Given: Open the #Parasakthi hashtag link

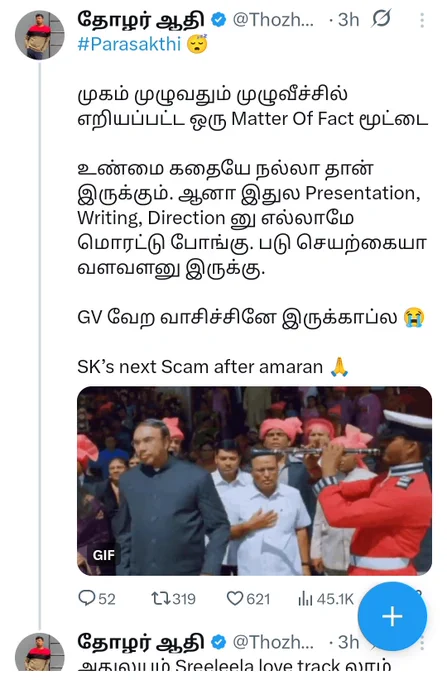Looking at the screenshot, I should tap(129, 44).
